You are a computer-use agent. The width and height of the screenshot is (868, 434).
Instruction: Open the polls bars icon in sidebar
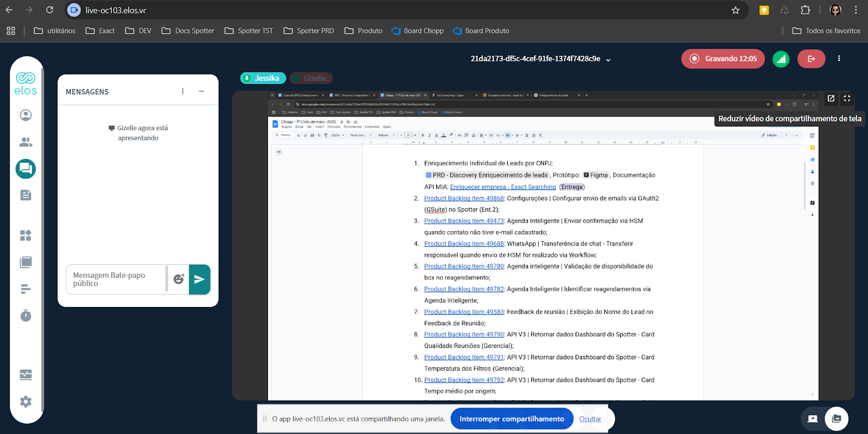click(x=25, y=289)
